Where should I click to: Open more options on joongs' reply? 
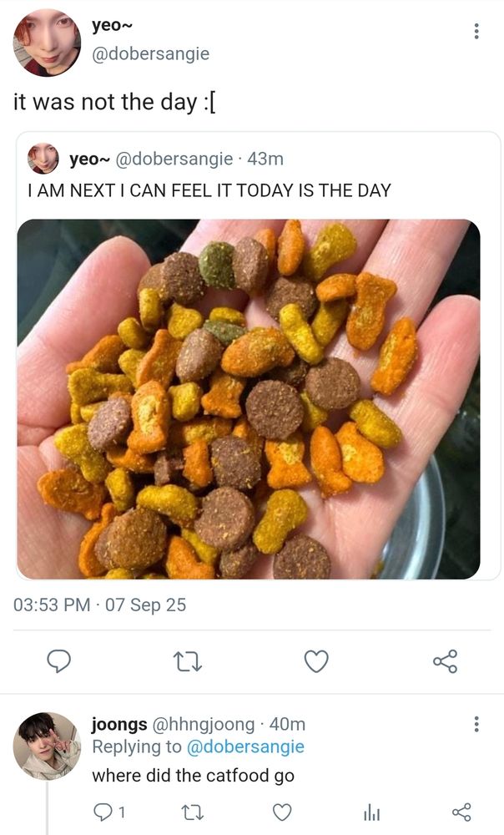(x=476, y=724)
